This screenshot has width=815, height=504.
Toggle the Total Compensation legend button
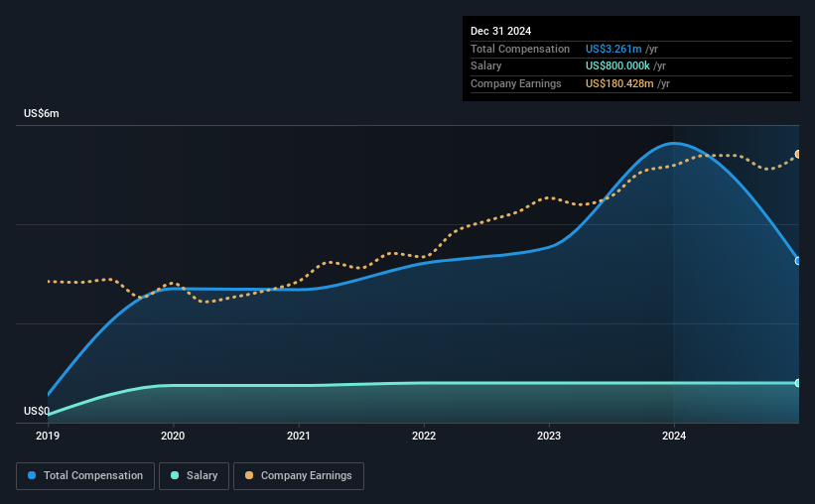85,476
